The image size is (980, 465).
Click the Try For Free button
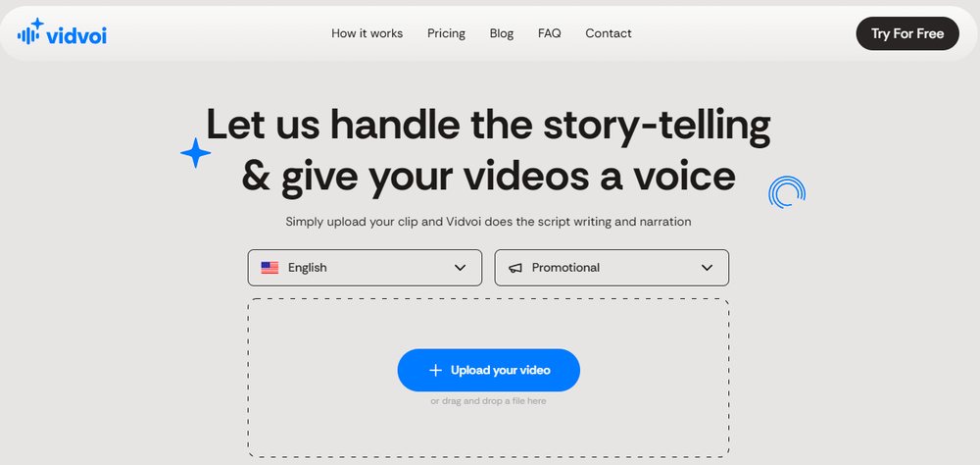pos(907,33)
